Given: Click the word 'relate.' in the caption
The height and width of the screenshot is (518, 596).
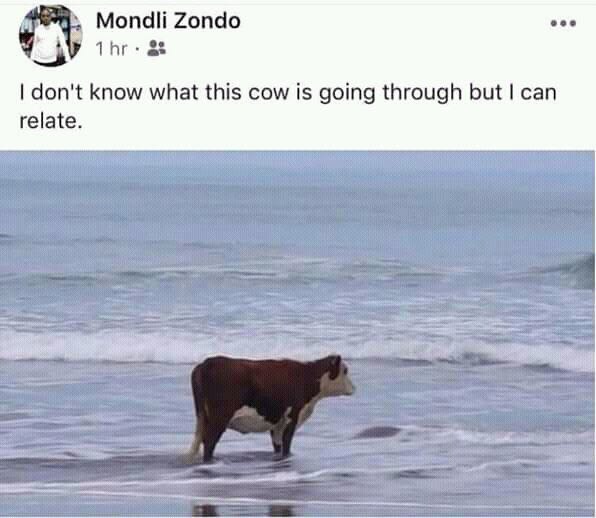Looking at the screenshot, I should click(51, 121).
